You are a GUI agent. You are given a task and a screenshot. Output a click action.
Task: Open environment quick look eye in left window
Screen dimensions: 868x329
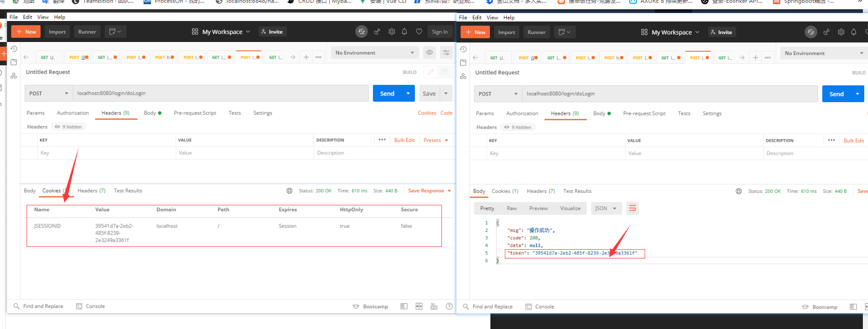point(429,53)
